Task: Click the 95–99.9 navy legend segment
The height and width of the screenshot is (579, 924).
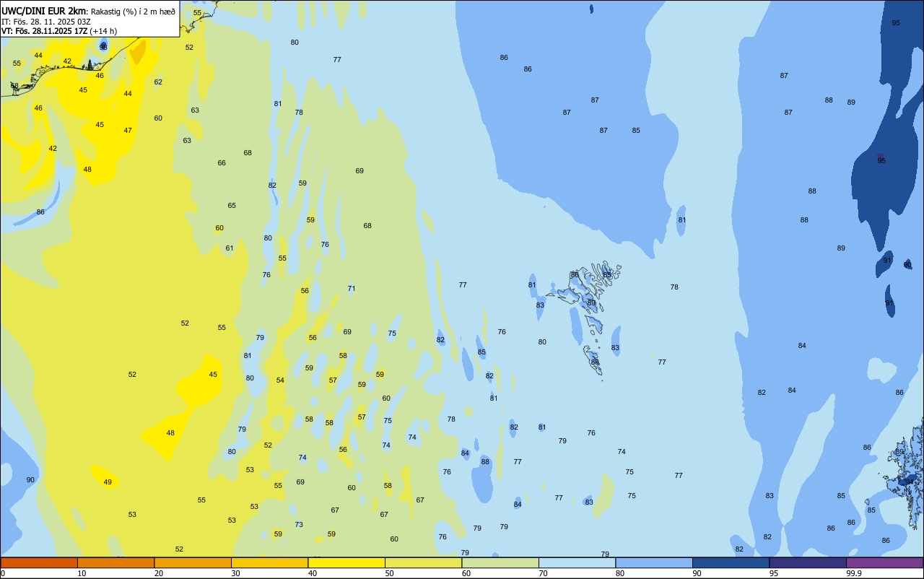Action: (x=808, y=562)
